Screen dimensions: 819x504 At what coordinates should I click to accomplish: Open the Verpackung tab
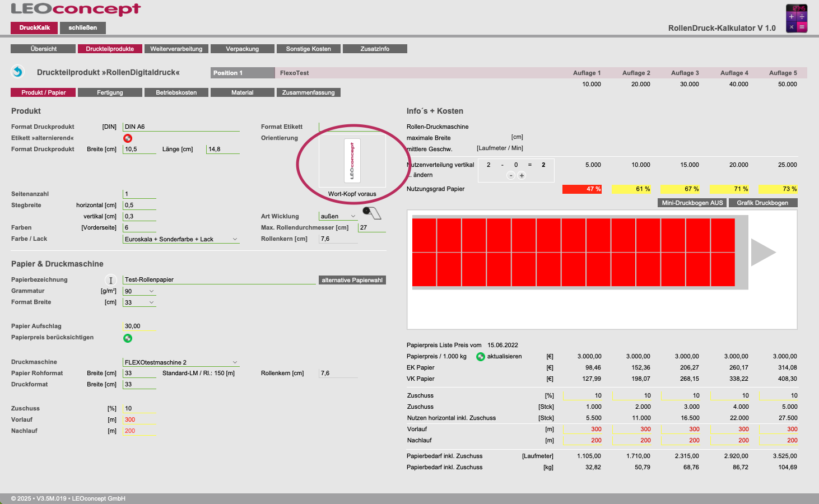point(243,49)
